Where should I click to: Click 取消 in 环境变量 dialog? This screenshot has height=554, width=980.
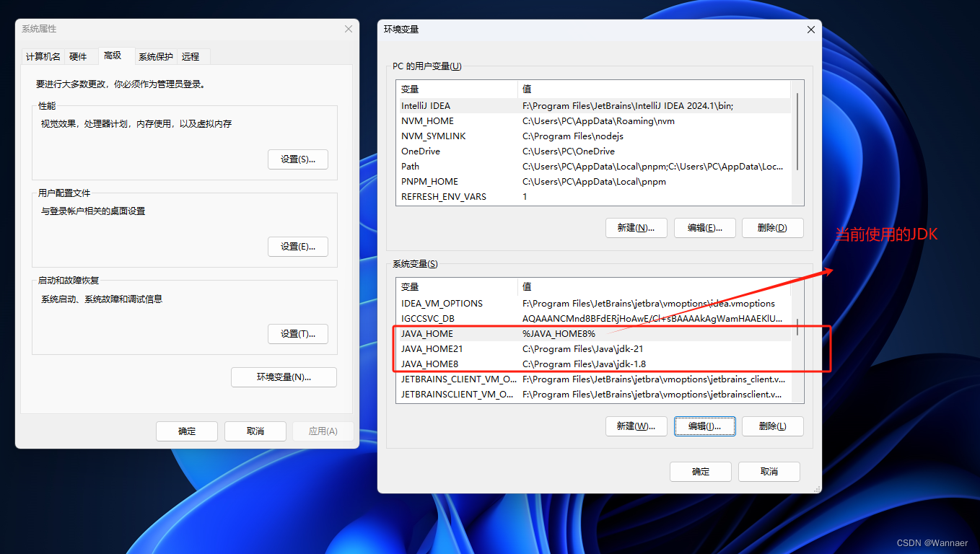[769, 472]
